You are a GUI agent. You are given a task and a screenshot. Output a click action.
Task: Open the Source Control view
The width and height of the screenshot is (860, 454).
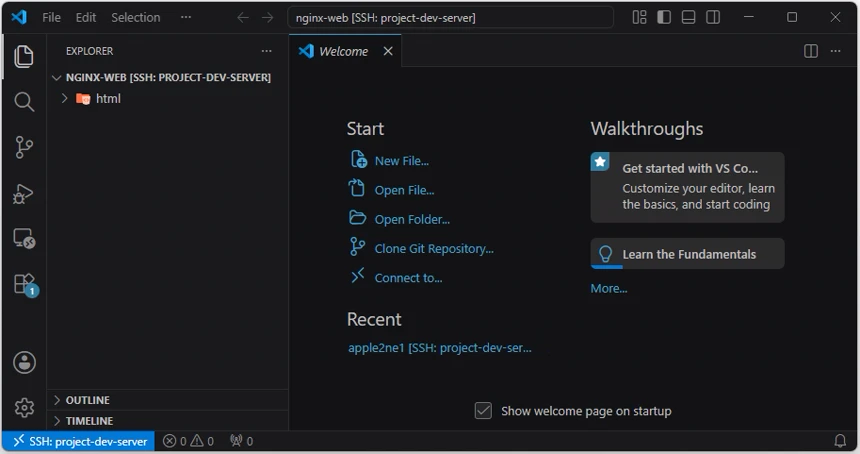(24, 147)
